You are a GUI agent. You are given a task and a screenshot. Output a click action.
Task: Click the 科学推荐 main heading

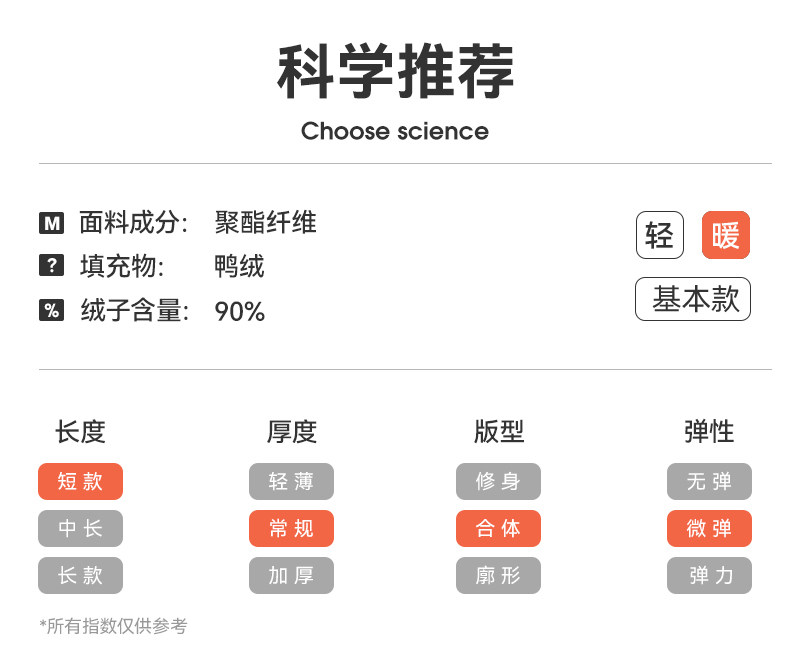click(x=395, y=73)
